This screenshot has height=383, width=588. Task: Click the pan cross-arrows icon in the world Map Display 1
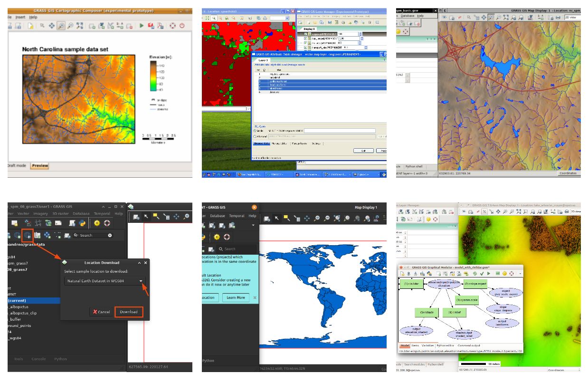[307, 218]
